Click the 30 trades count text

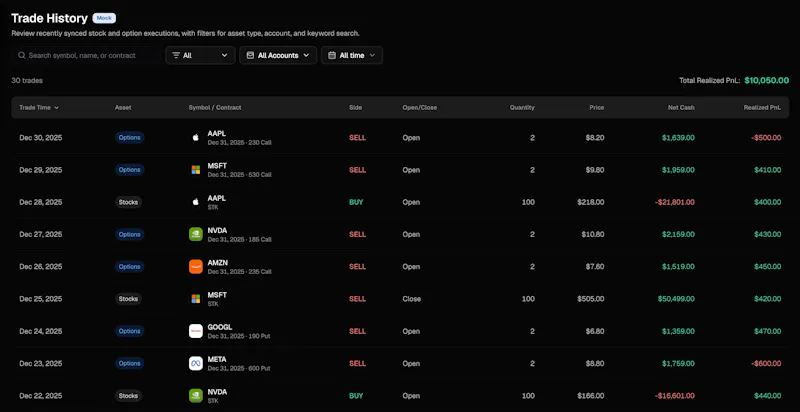(x=27, y=81)
